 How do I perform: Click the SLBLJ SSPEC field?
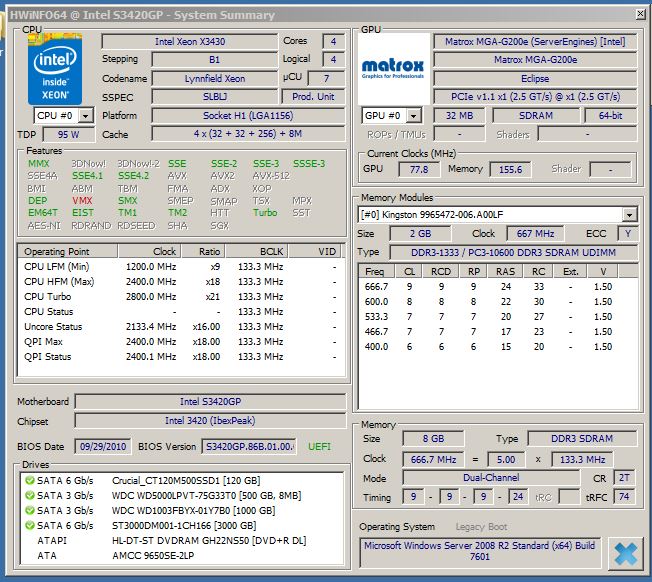(x=215, y=97)
